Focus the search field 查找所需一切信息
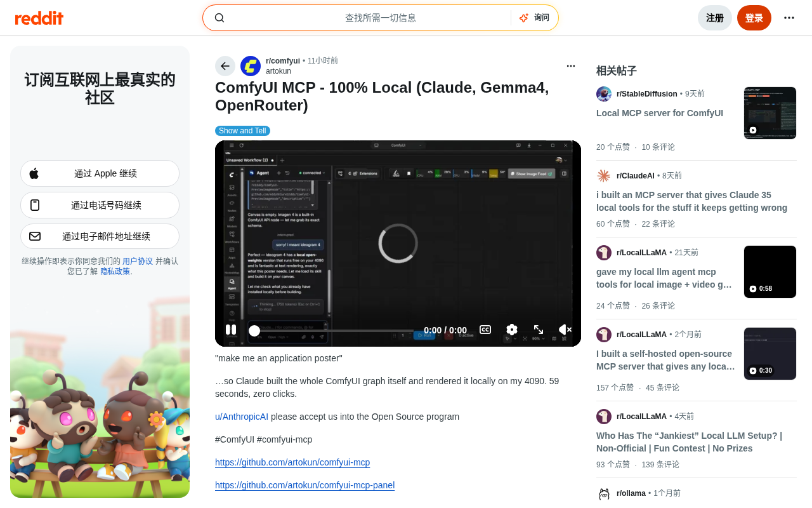 coord(380,18)
